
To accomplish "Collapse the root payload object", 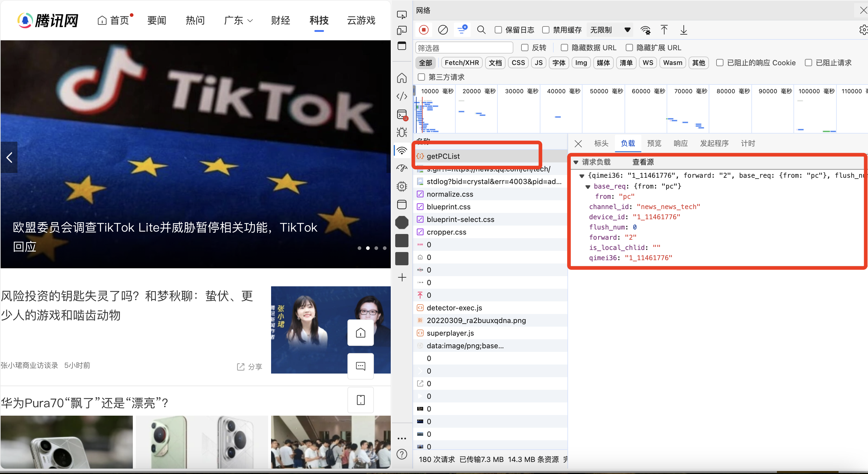I will click(x=582, y=176).
